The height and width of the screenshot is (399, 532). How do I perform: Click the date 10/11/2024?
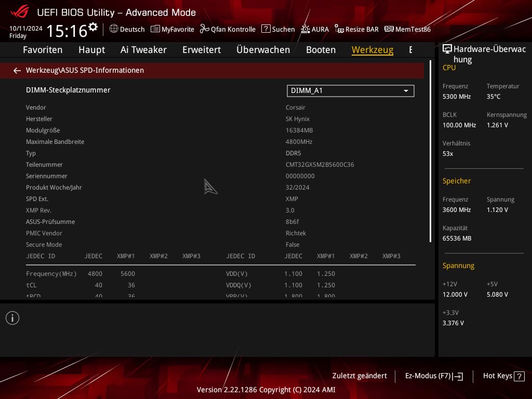pyautogui.click(x=26, y=29)
